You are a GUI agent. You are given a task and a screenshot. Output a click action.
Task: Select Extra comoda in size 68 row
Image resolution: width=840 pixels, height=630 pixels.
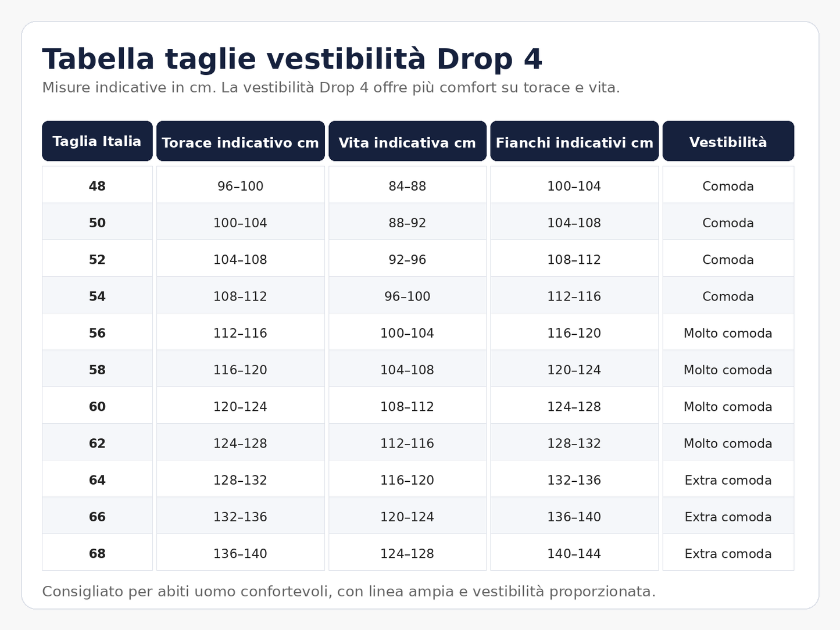click(x=728, y=553)
